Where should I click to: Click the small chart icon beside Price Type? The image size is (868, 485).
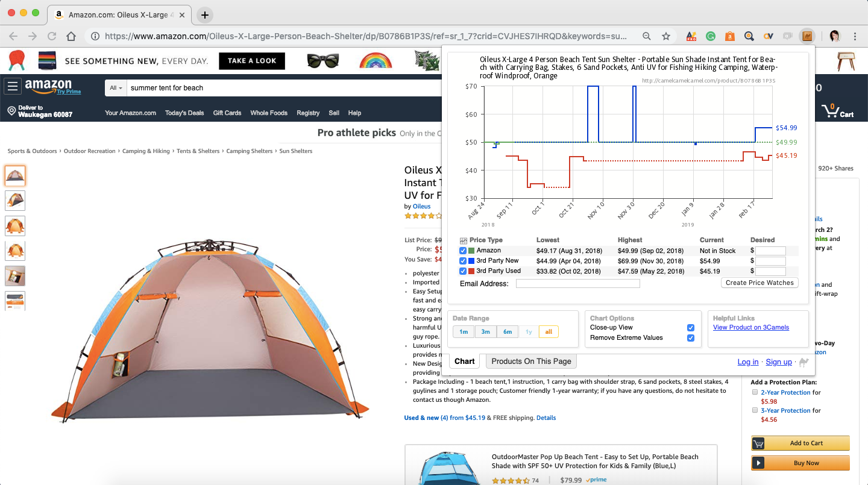(464, 240)
